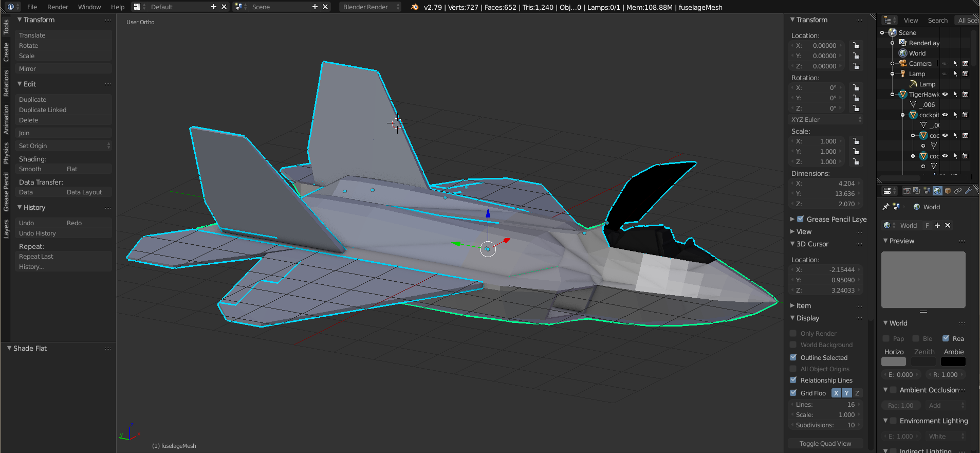Image resolution: width=980 pixels, height=453 pixels.
Task: Click the Undo History button
Action: [64, 233]
